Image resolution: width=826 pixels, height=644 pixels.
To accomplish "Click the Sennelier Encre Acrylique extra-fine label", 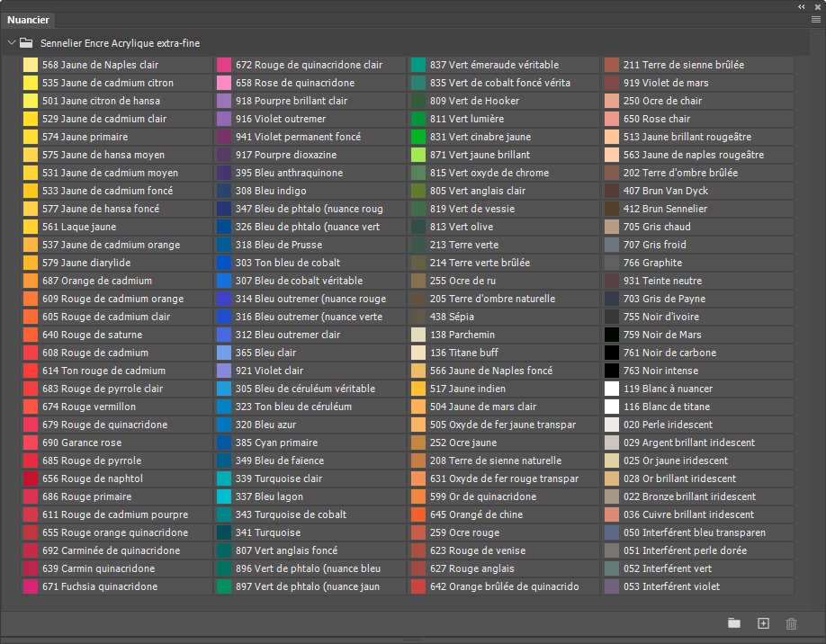I will [120, 43].
